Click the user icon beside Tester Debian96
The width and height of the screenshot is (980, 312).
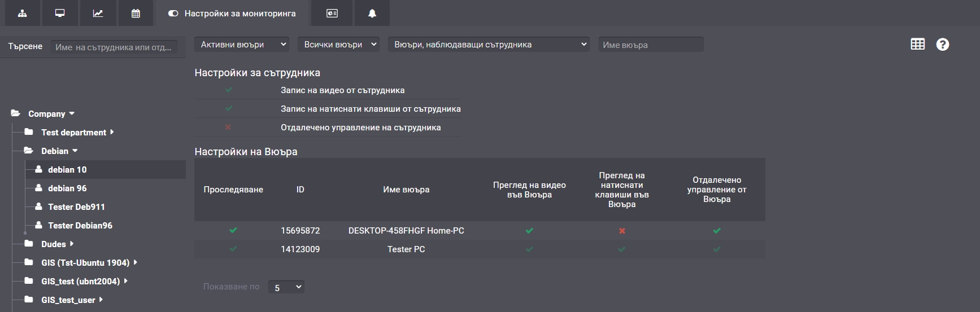38,225
